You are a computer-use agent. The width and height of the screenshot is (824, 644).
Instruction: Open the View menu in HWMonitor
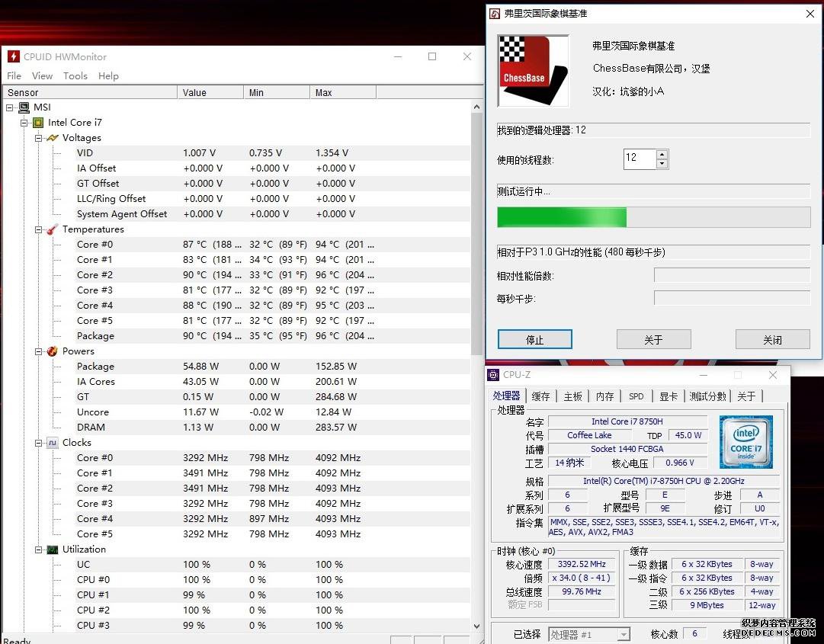tap(42, 75)
